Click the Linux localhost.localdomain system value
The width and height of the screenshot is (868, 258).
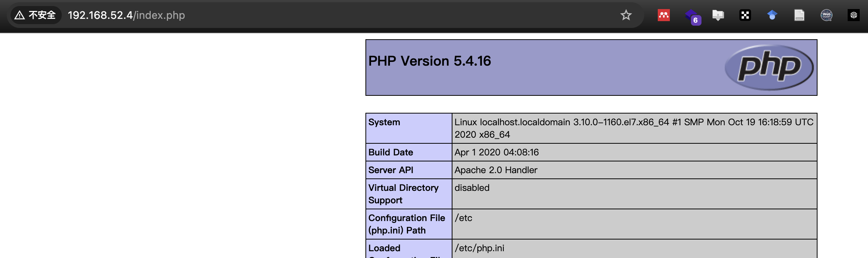tap(634, 128)
